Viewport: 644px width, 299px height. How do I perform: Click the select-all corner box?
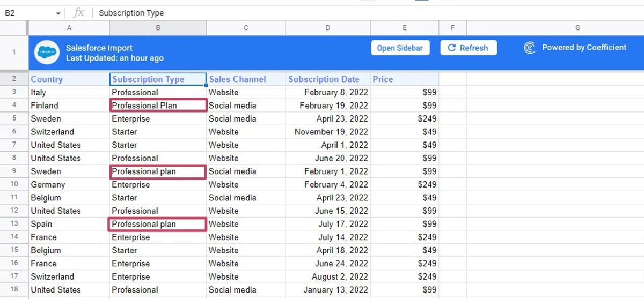(x=14, y=28)
